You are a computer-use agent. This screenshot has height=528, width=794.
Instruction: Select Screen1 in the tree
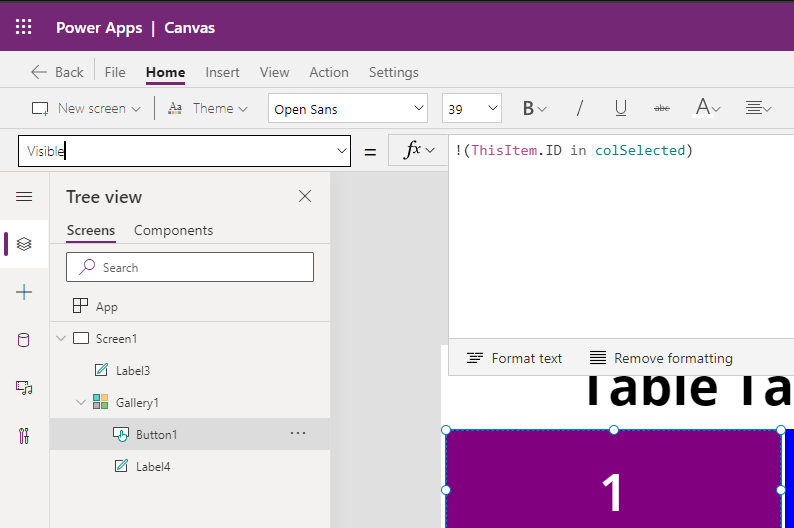(x=116, y=338)
